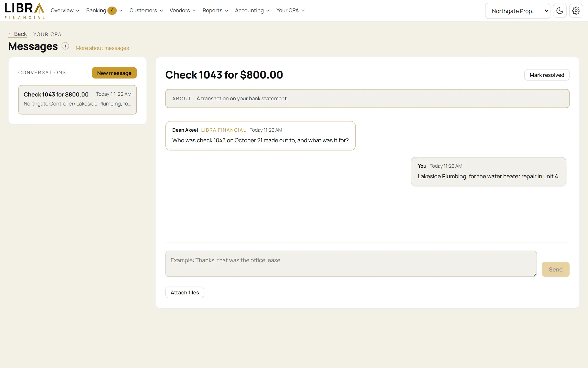Click the Send button
Image resolution: width=588 pixels, height=368 pixels.
click(556, 269)
